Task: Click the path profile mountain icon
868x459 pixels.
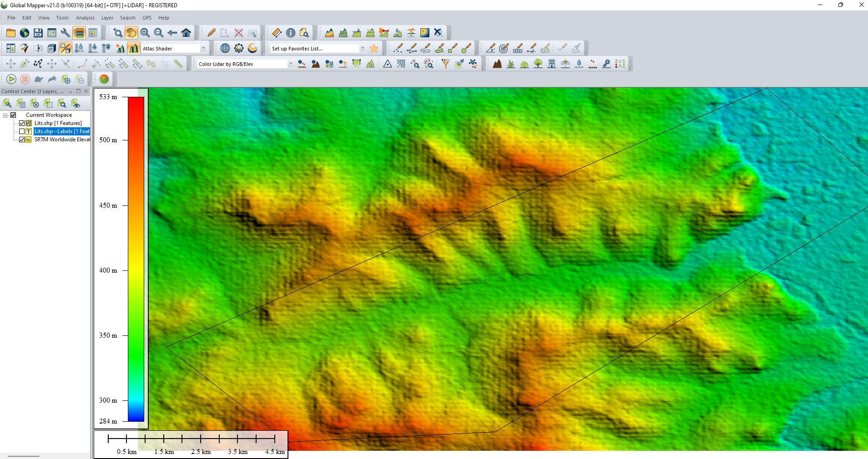Action: 329,33
